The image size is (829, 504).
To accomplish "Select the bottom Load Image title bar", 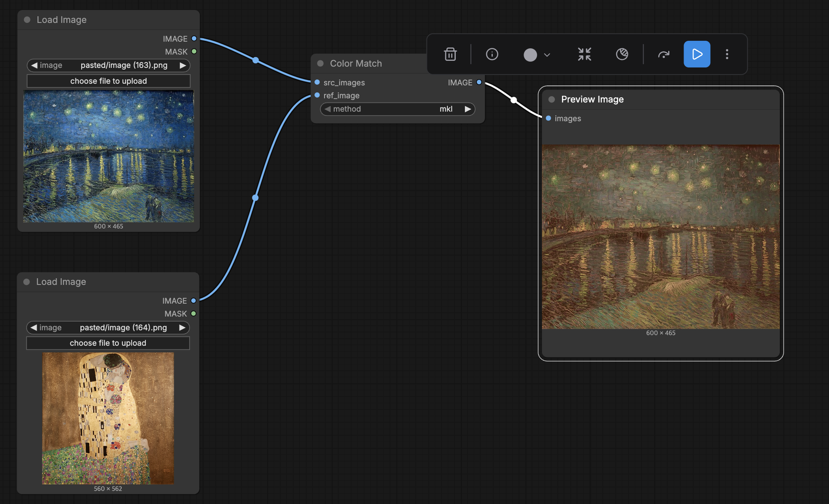I will [x=108, y=282].
